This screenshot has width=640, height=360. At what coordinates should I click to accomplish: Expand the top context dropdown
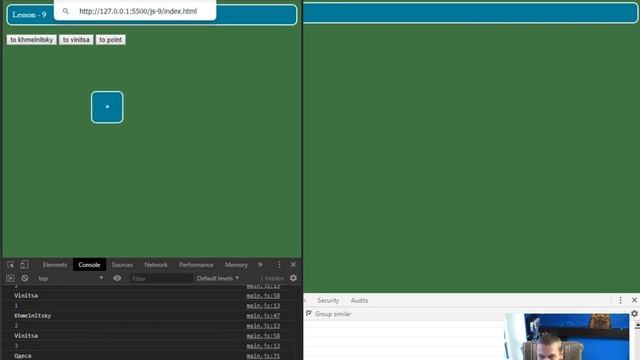[71, 278]
